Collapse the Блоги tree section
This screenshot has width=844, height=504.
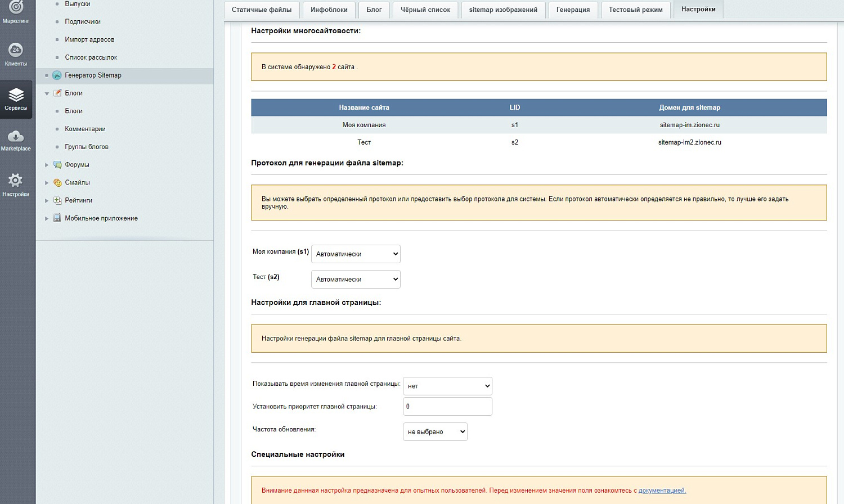click(x=47, y=93)
